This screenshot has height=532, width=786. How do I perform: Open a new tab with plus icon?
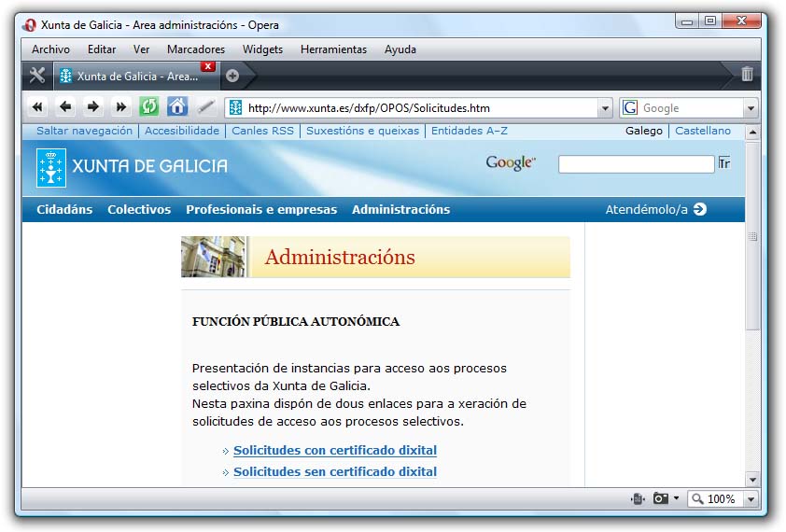[232, 76]
